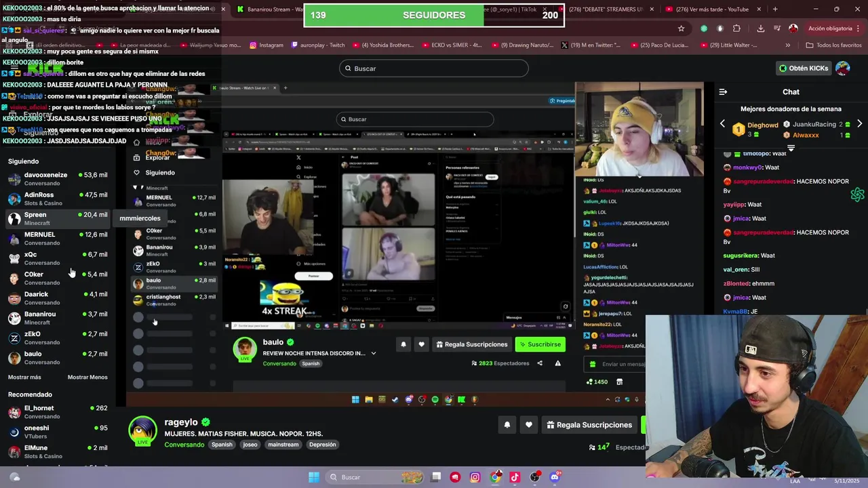Open Instagram from the taskbar

point(475,477)
